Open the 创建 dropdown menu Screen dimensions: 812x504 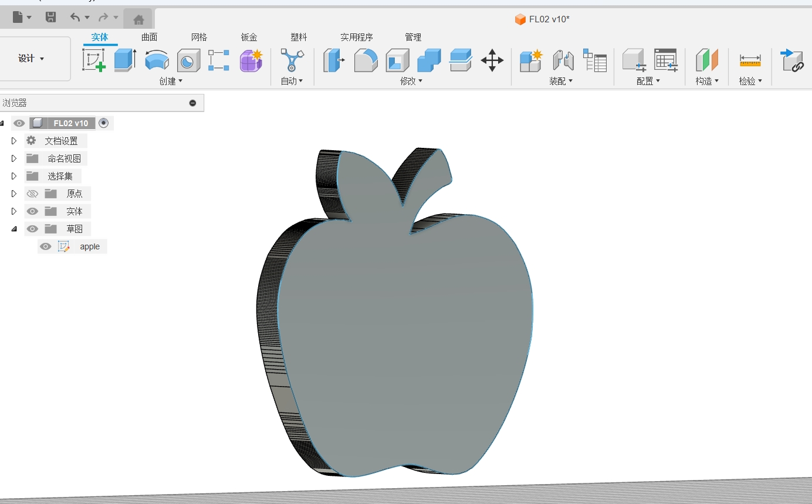[171, 81]
